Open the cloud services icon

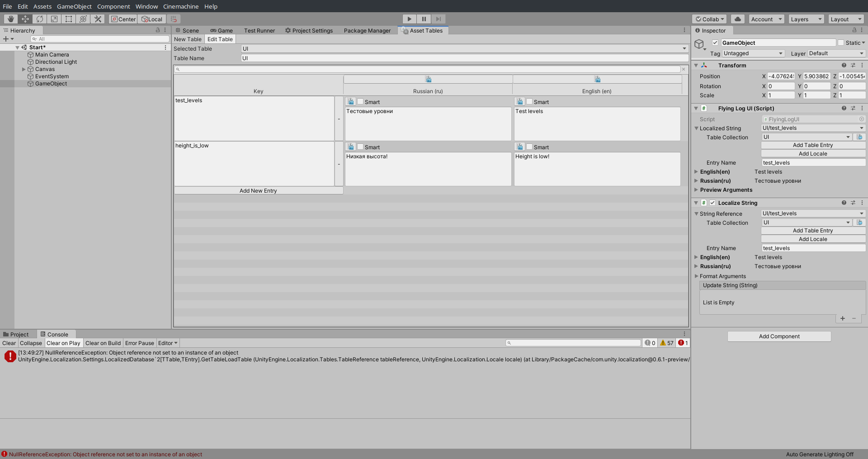(737, 19)
